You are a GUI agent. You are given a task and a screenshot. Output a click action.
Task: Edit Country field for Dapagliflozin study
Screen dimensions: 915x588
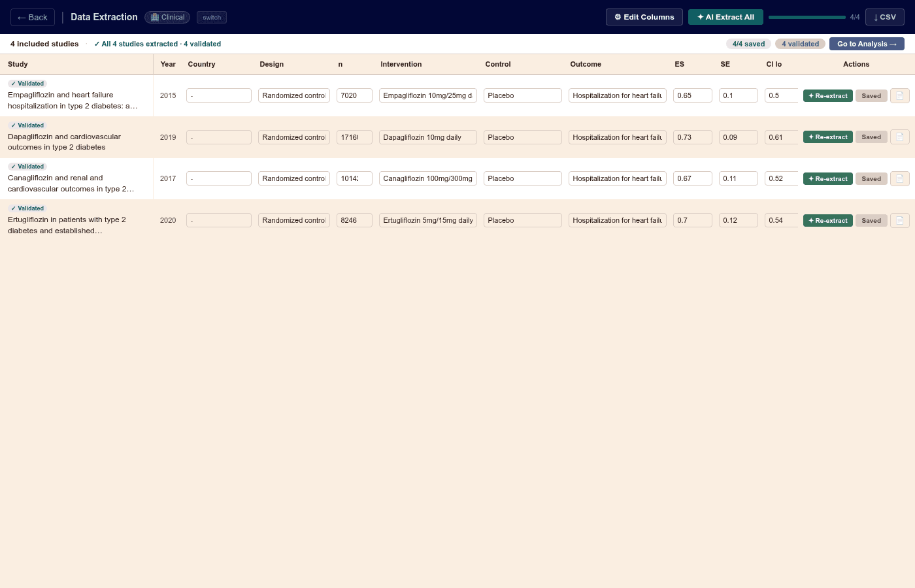pos(219,137)
